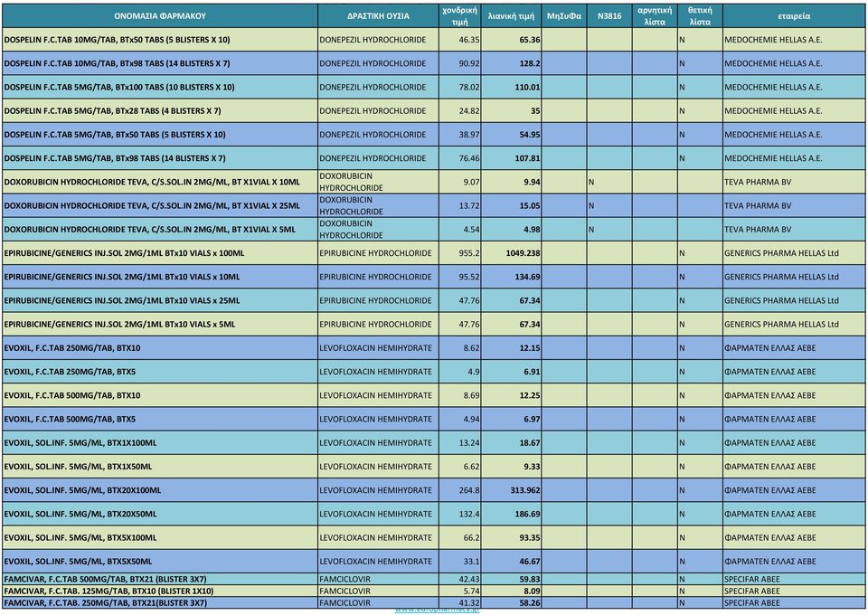Select EPIRUBICINE/GENERICS 10 VIALS x 100ML name

point(124,253)
